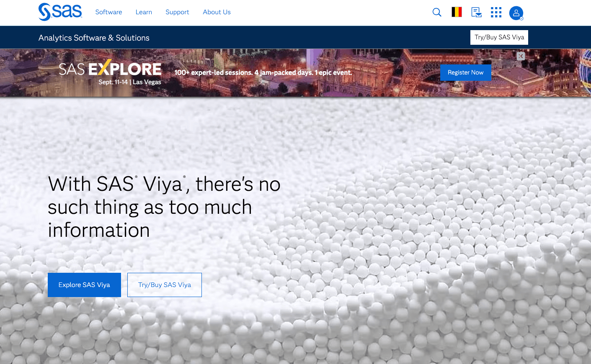The image size is (591, 364).
Task: Click the hero headline about SAS Viya
Action: point(164,207)
